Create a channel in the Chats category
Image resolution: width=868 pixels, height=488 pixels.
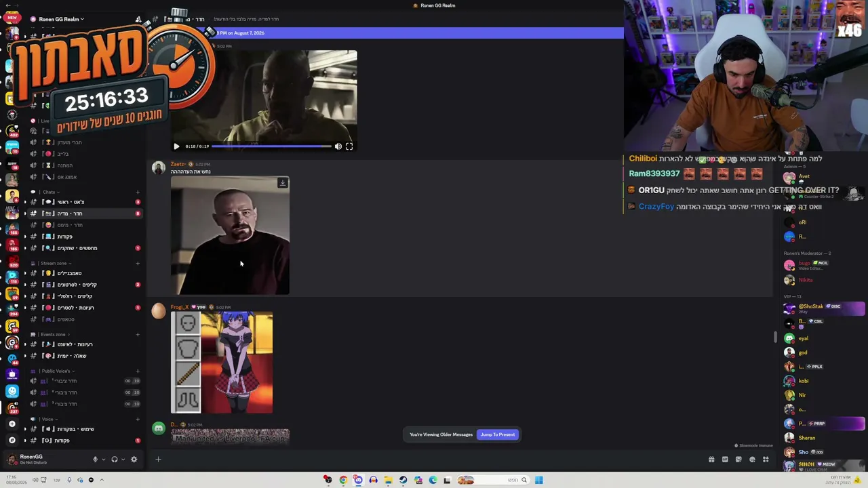click(138, 192)
